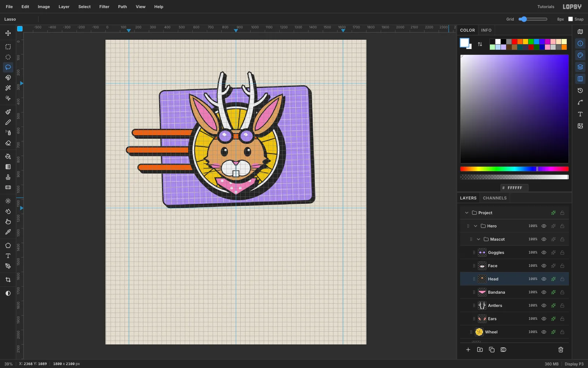Toggle visibility of the Wheel layer
The width and height of the screenshot is (588, 368).
pos(544,332)
